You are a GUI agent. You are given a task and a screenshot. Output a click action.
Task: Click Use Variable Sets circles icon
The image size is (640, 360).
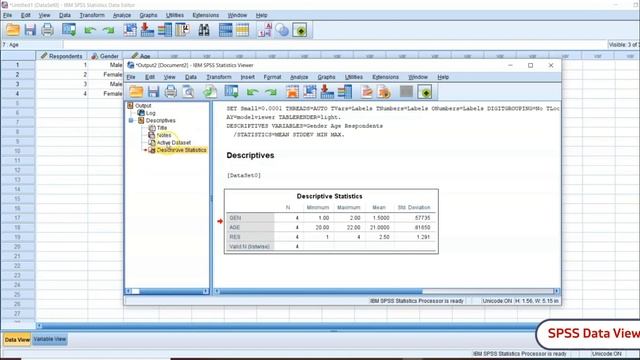(x=282, y=30)
